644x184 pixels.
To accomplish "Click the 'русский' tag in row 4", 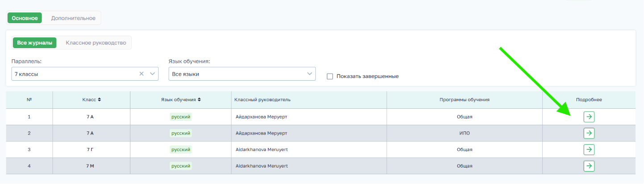I will (x=181, y=166).
